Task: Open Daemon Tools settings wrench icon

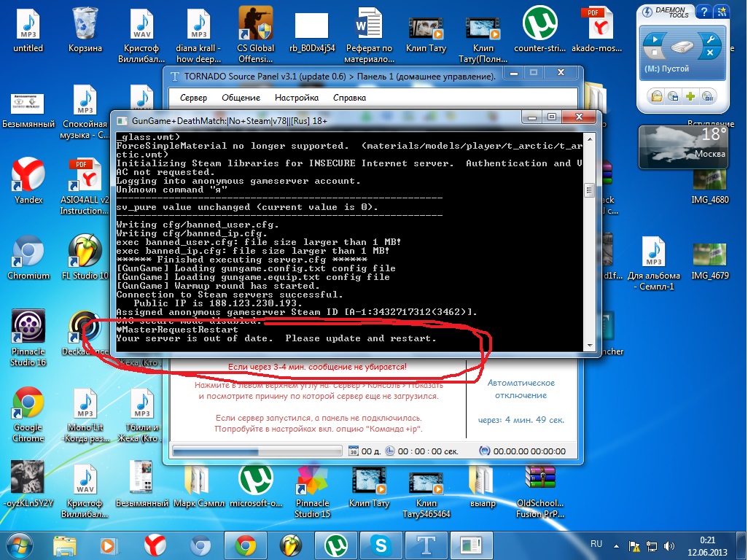Action: pos(710,39)
